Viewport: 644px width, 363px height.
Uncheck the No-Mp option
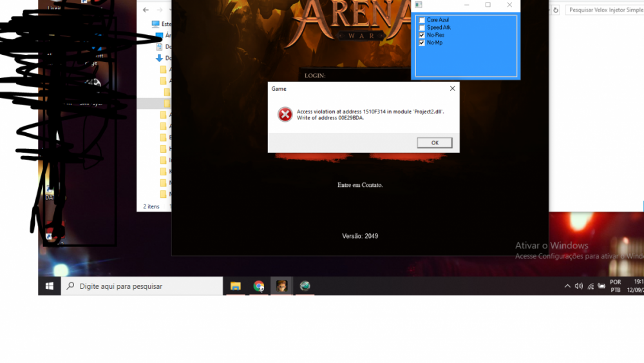422,43
